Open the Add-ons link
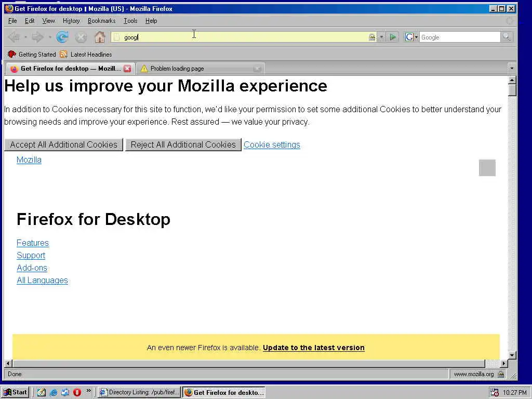This screenshot has height=399, width=532. click(x=32, y=268)
